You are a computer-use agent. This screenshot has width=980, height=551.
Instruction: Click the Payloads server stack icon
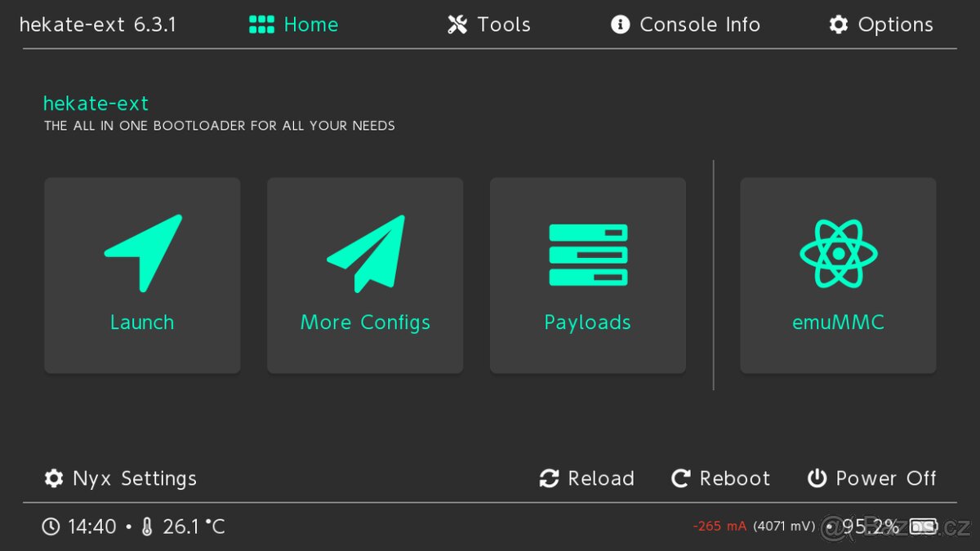[588, 255]
